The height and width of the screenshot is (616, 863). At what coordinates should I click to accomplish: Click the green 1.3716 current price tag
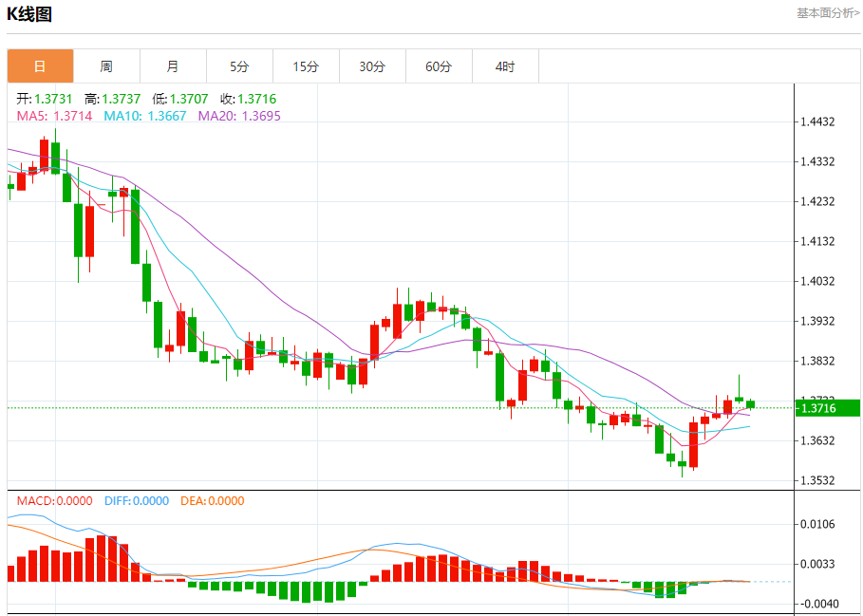pos(827,408)
